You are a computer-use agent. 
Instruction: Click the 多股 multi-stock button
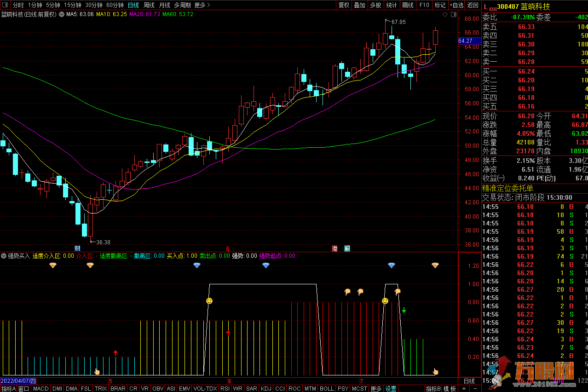click(x=375, y=5)
